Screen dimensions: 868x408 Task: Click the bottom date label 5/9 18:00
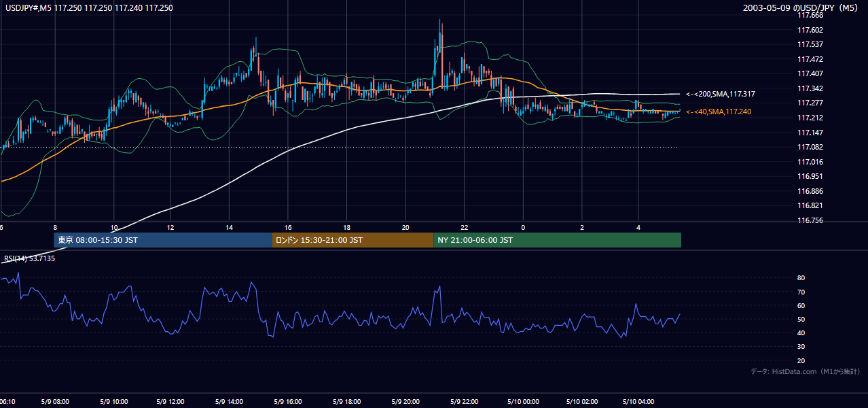pyautogui.click(x=346, y=402)
